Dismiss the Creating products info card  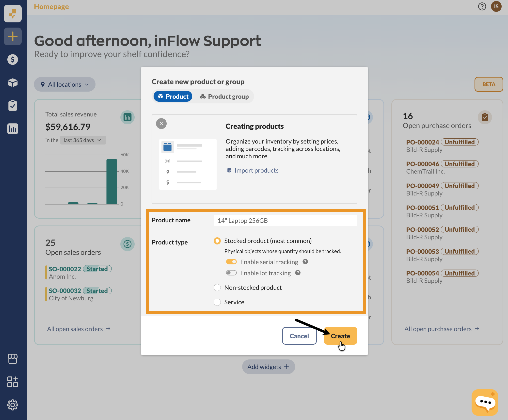pyautogui.click(x=161, y=124)
